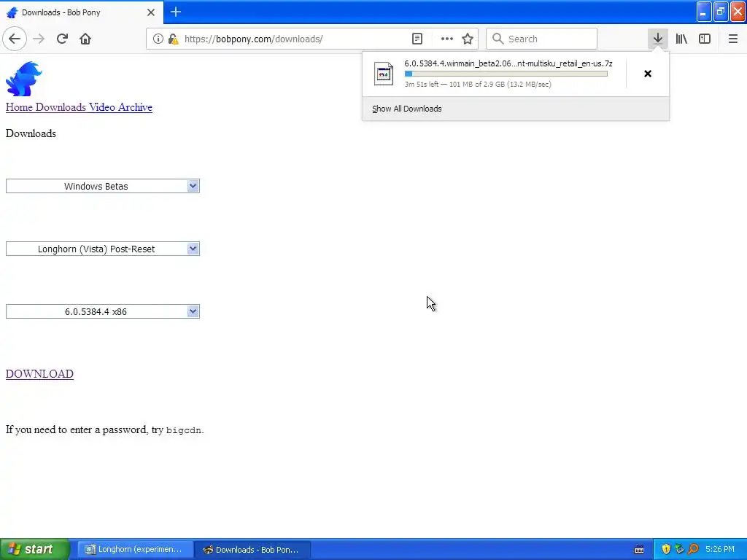This screenshot has height=560, width=747.
Task: Reload the current page
Action: click(62, 39)
